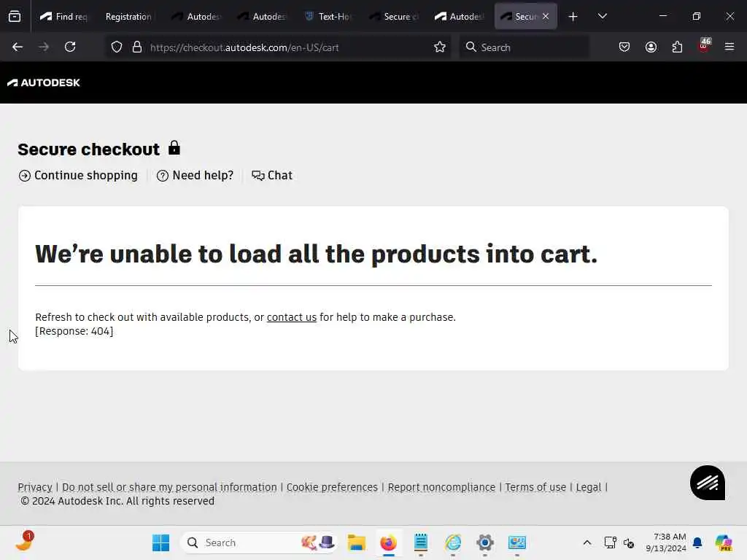Click the Need help? link
This screenshot has width=747, height=560.
(196, 175)
